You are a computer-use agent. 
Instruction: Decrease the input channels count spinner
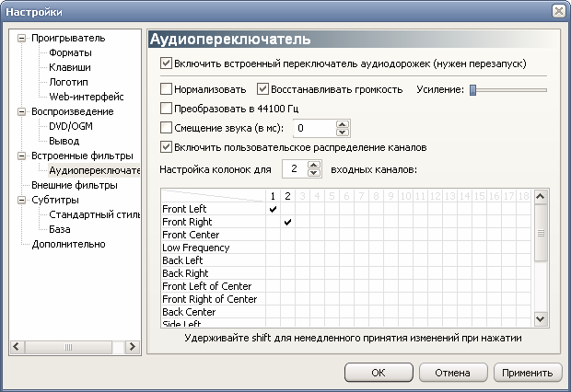tap(313, 172)
